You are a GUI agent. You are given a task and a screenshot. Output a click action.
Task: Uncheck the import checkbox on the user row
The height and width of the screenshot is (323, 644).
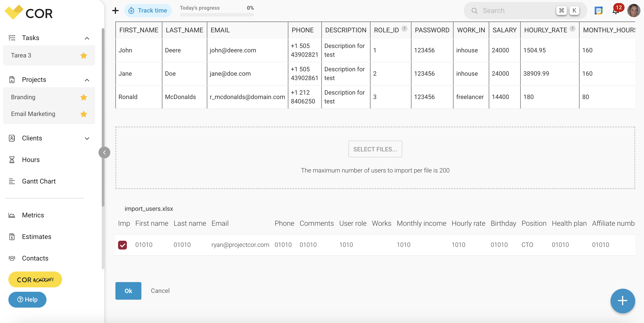click(x=122, y=245)
